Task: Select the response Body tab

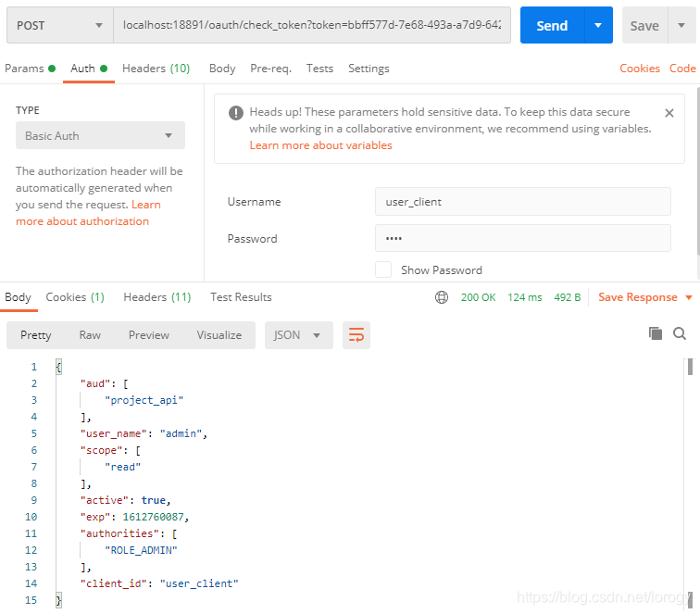Action: click(x=18, y=297)
